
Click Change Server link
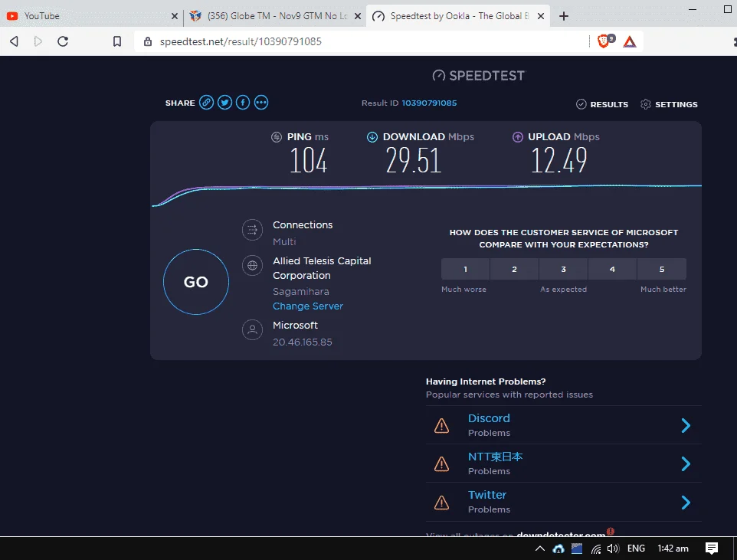(308, 306)
